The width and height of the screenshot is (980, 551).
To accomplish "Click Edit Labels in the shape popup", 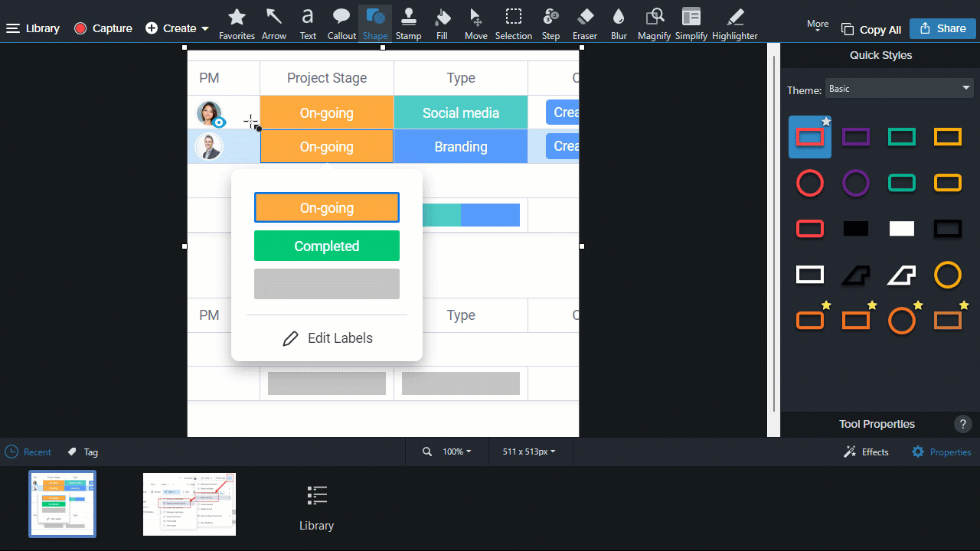I will point(327,337).
